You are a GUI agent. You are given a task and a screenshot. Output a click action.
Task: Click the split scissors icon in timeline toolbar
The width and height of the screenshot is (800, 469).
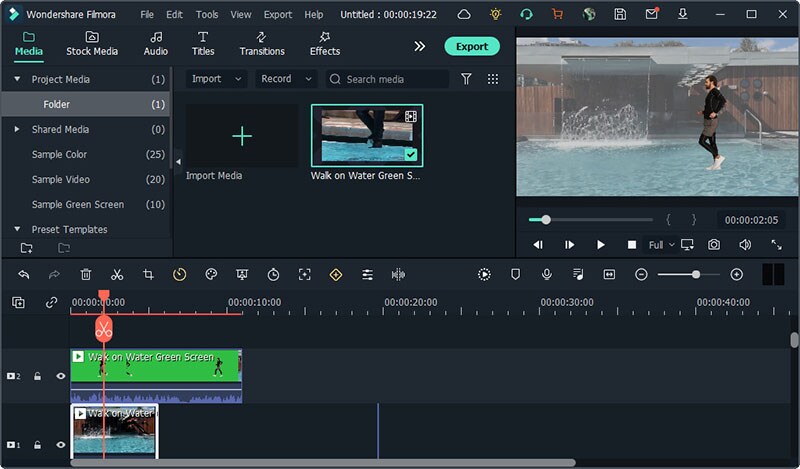(117, 274)
